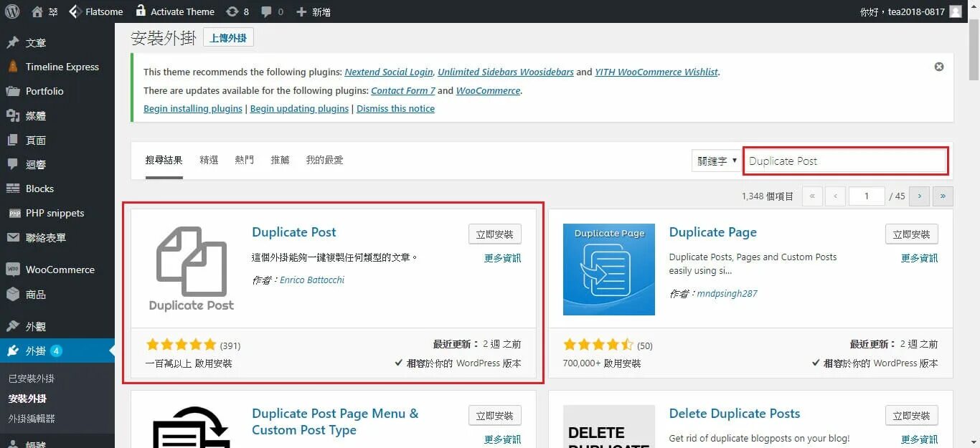Open Unlimited Sidebars Woosidebars link

506,72
